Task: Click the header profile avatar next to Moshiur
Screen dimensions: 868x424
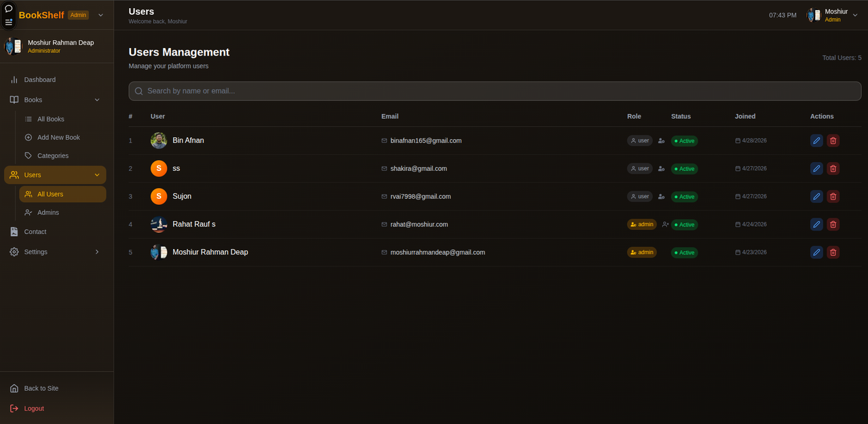Action: pyautogui.click(x=814, y=15)
